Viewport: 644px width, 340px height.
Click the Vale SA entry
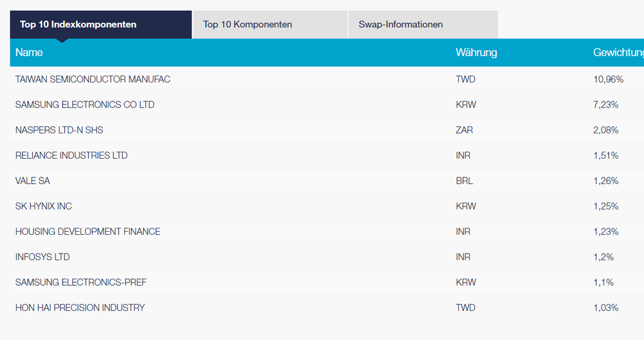click(x=32, y=181)
